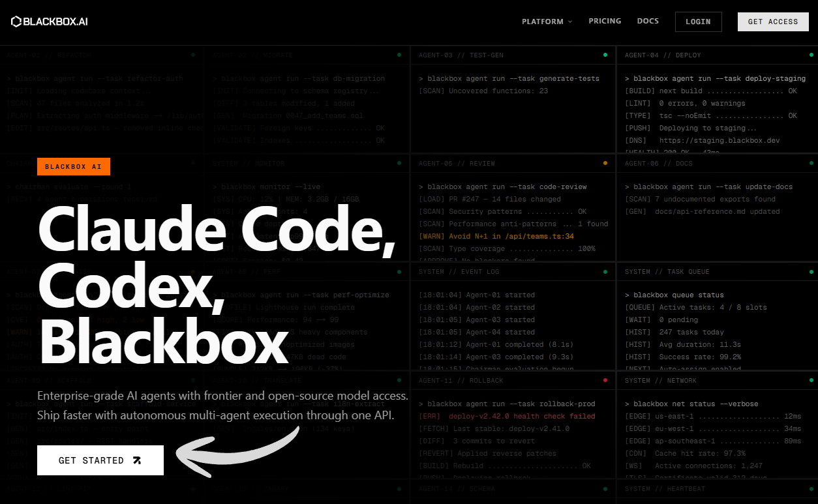Click '--task deploy-staging' command line
This screenshot has width=818, height=504.
point(715,79)
